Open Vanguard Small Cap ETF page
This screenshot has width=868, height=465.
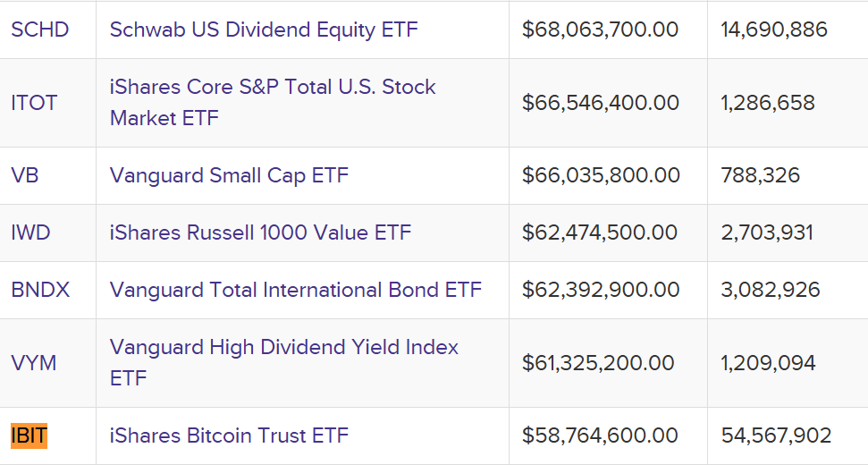[229, 175]
